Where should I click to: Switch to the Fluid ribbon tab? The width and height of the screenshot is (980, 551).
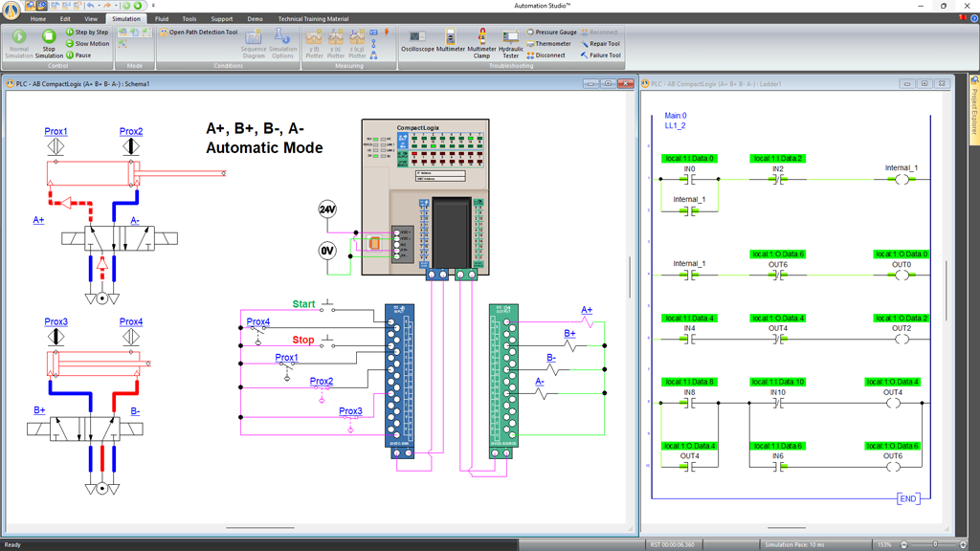pos(162,19)
